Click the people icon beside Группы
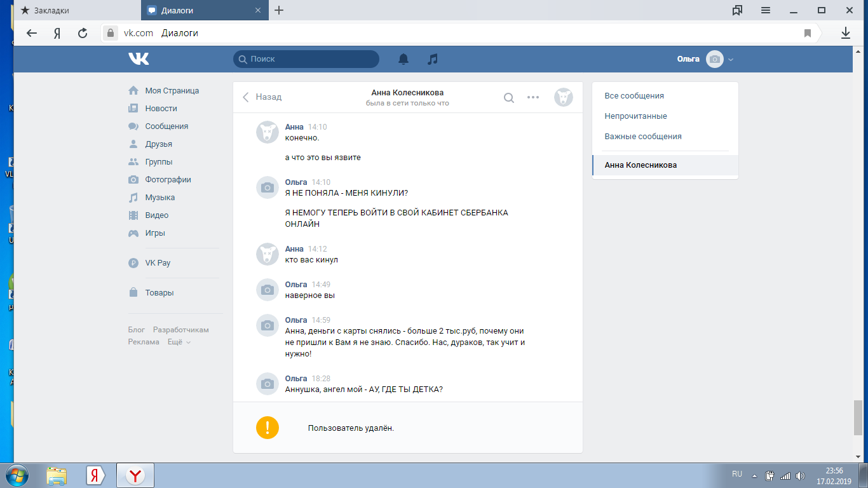 coord(133,162)
